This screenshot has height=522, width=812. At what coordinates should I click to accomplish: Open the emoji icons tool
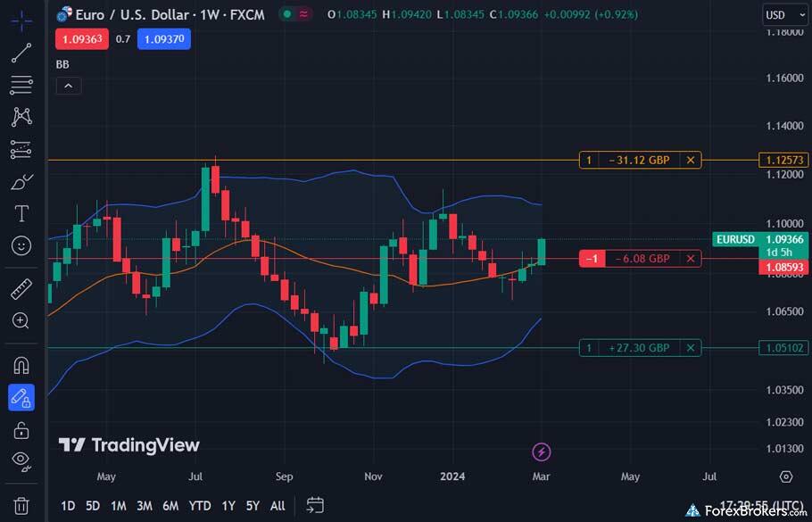pos(21,245)
